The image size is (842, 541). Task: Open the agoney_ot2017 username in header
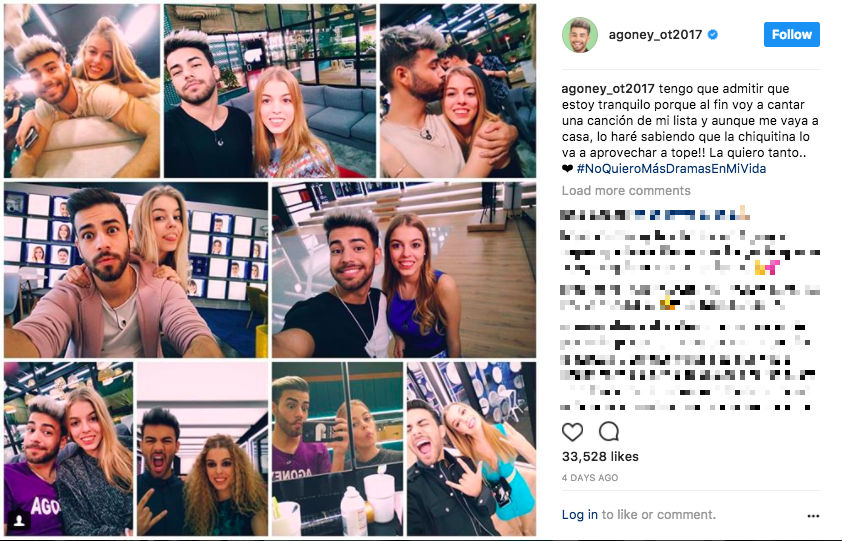[x=655, y=35]
